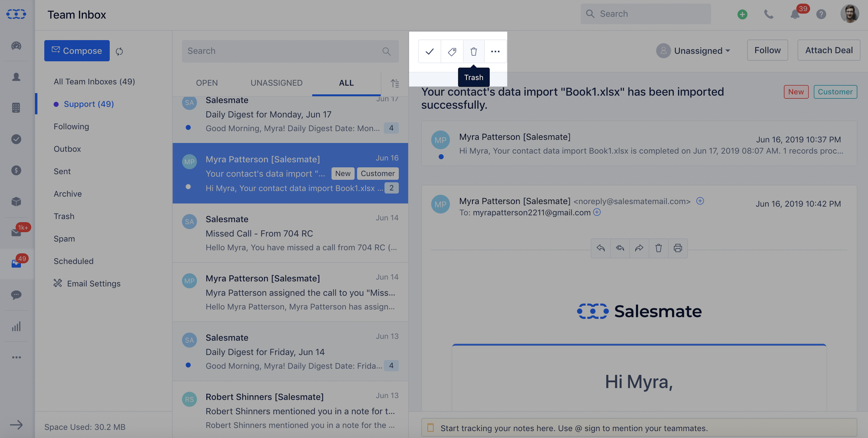Open Email Settings link
868x438 pixels.
(87, 283)
